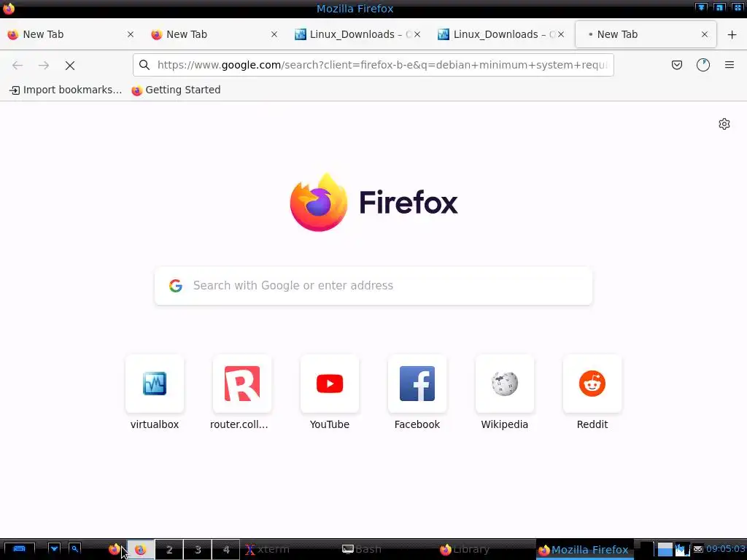
Task: Select the active loading New Tab
Action: point(646,34)
